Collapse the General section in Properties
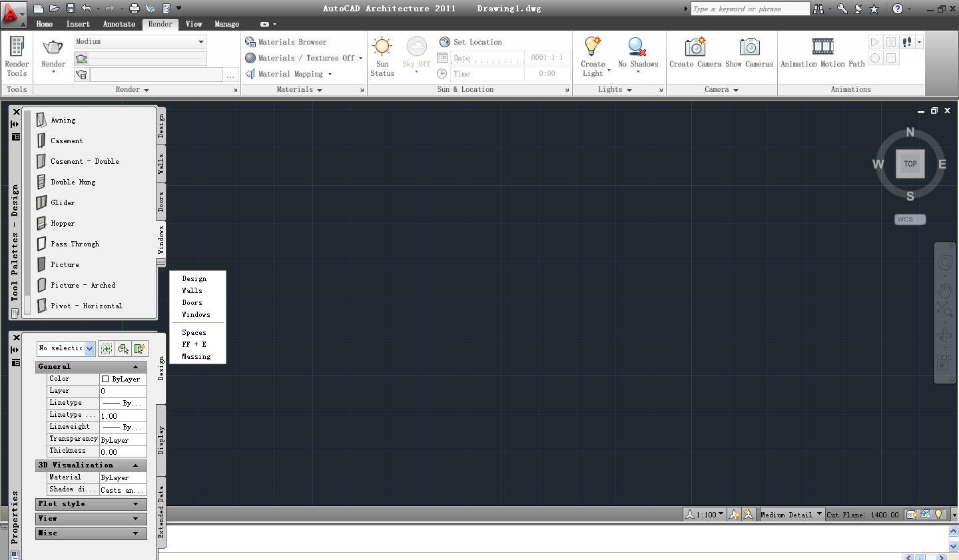This screenshot has width=959, height=560. click(136, 367)
